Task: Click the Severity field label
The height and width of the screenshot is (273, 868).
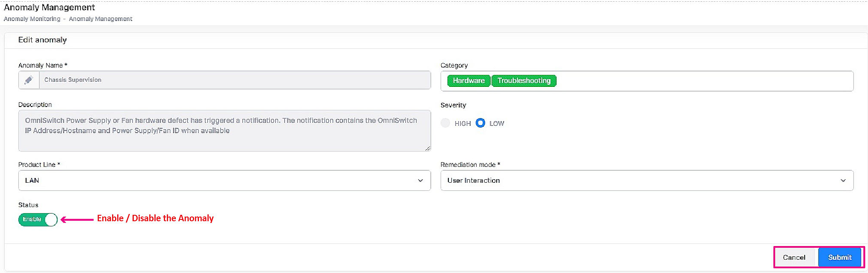Action: click(453, 105)
